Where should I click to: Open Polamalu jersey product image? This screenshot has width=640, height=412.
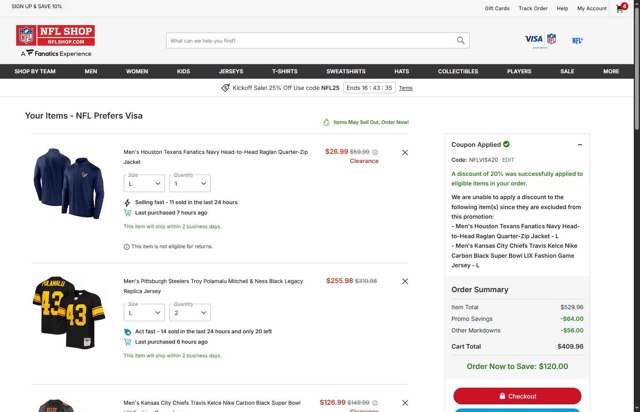click(69, 312)
